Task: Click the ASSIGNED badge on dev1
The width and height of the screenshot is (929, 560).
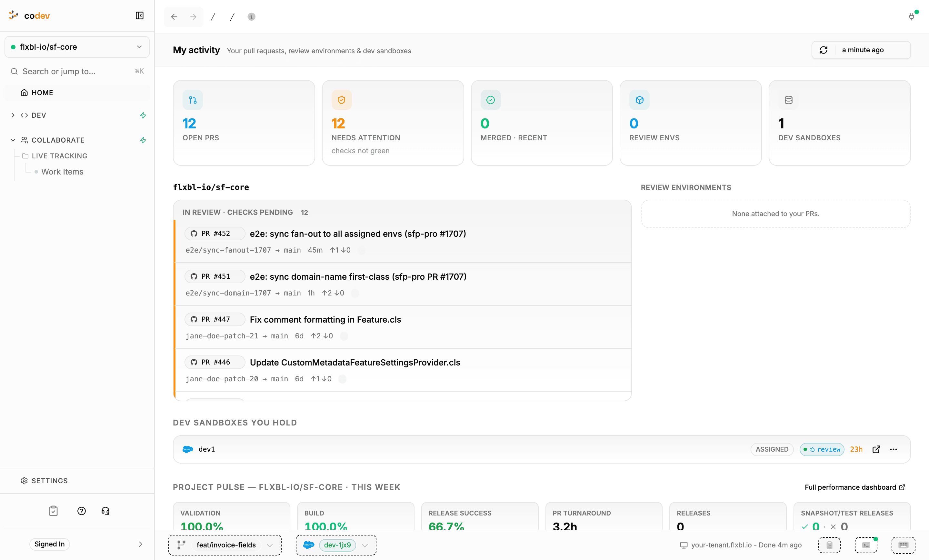Action: [772, 449]
